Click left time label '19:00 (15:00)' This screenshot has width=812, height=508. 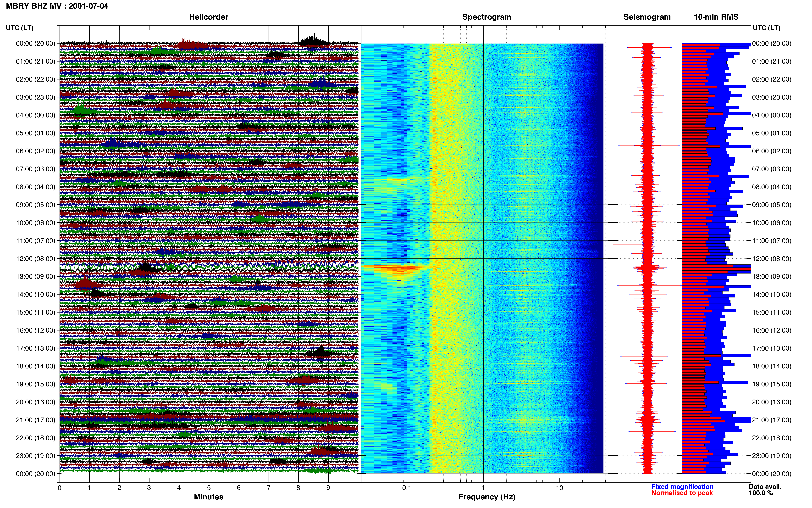coord(36,384)
